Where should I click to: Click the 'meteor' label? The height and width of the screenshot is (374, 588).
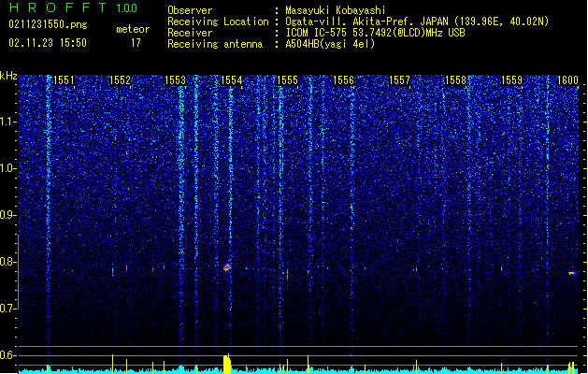(133, 29)
